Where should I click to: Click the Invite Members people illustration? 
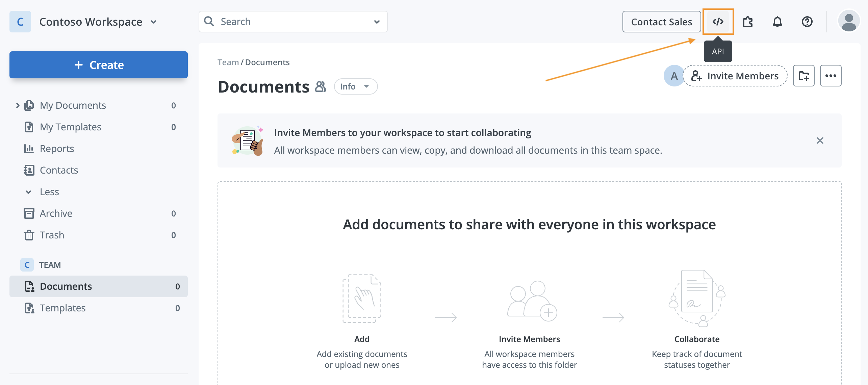pos(532,301)
